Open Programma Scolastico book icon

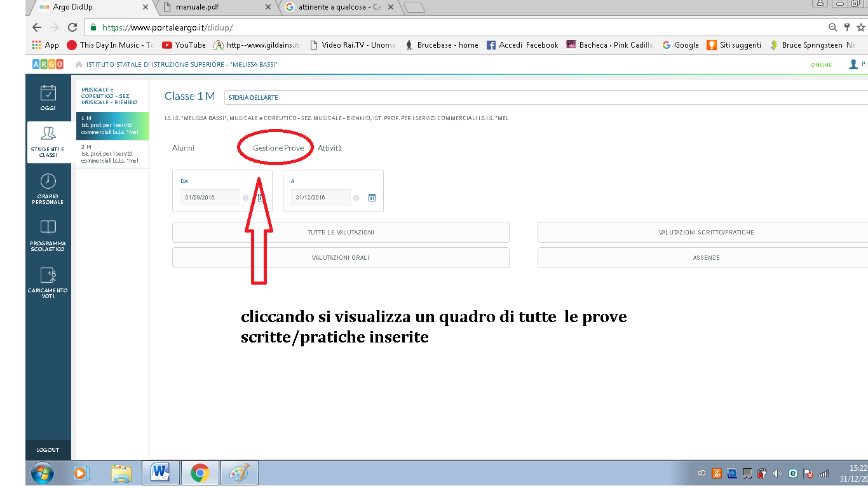pos(48,236)
